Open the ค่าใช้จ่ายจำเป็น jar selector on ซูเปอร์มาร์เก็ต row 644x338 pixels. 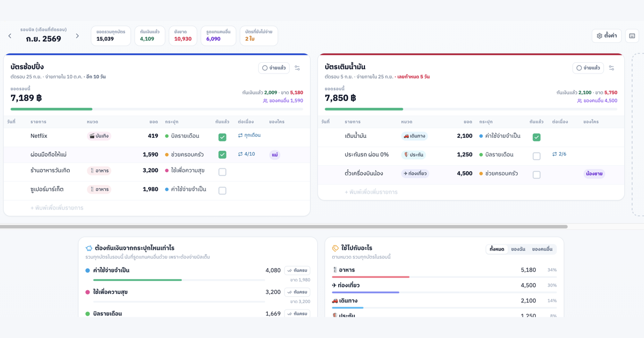click(186, 189)
